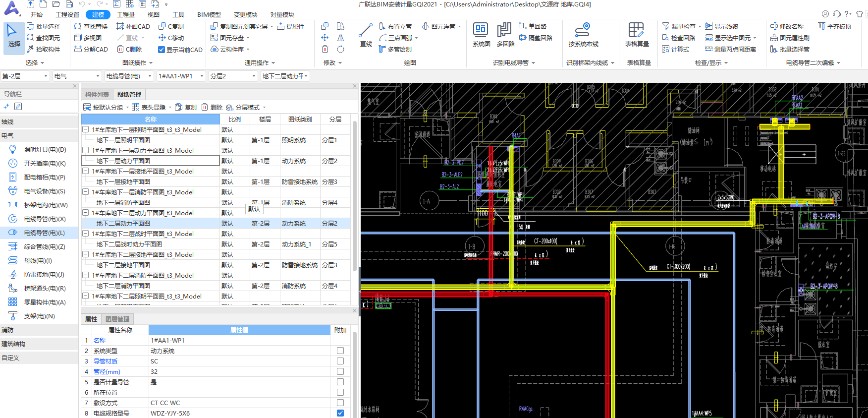Select the 地下一层动力平面图 name cell

(151, 161)
